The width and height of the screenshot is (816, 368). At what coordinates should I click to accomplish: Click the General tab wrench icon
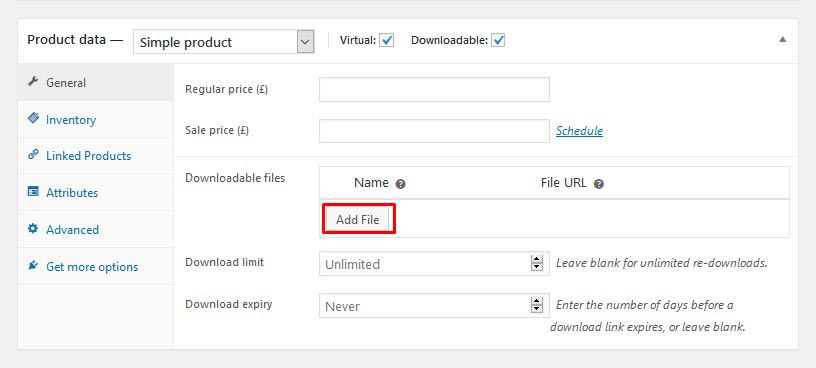pos(33,82)
